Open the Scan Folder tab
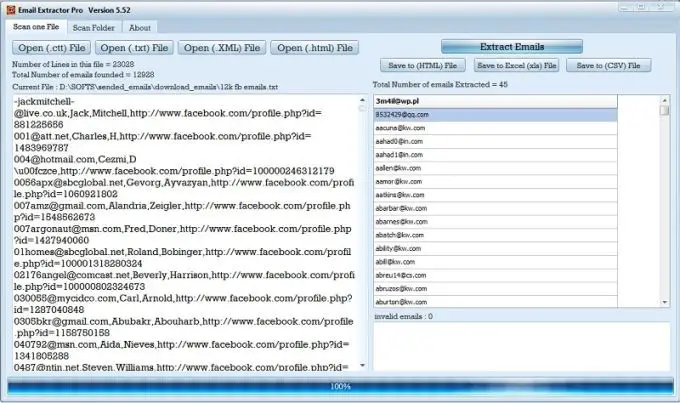This screenshot has width=680, height=403. point(94,28)
